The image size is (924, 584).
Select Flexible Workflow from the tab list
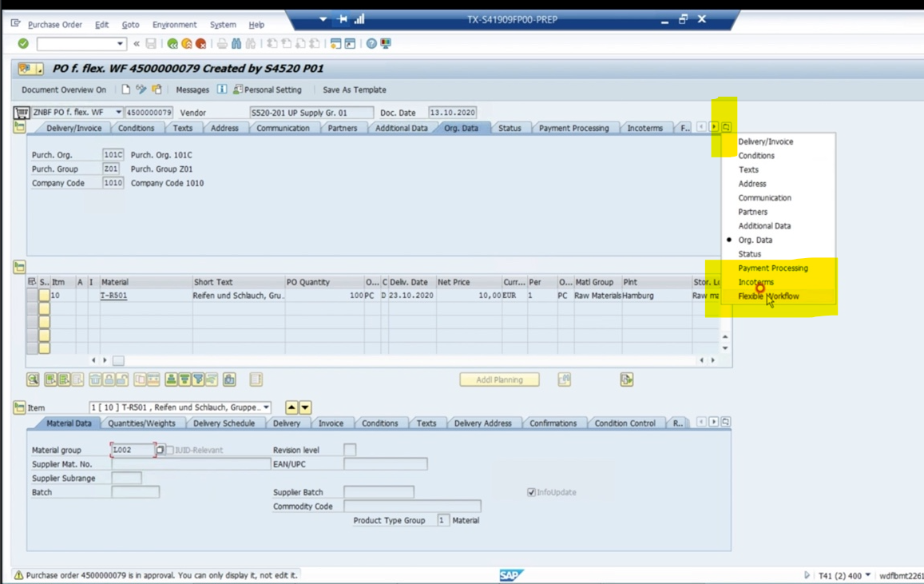coord(768,296)
